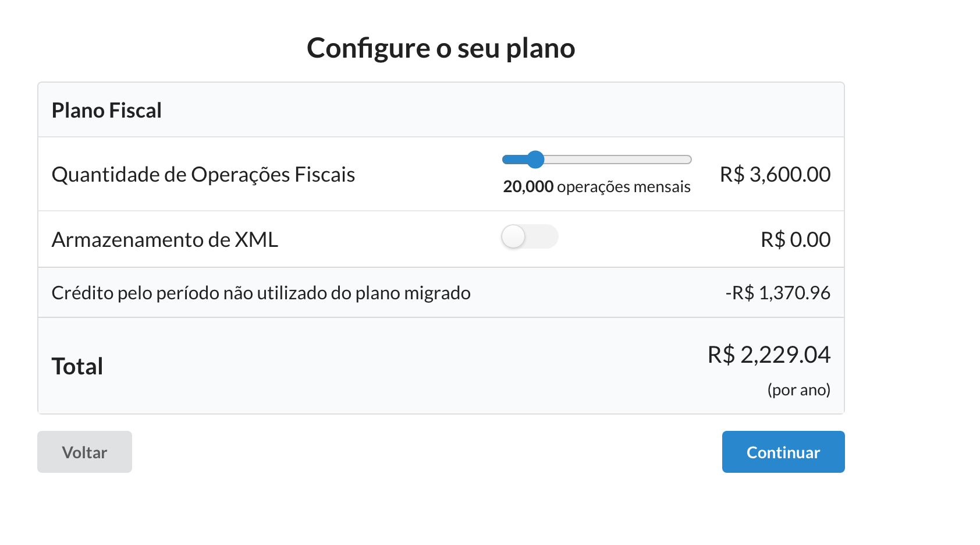This screenshot has height=545, width=980.
Task: Click the '(por ano)' billing period text
Action: [798, 390]
